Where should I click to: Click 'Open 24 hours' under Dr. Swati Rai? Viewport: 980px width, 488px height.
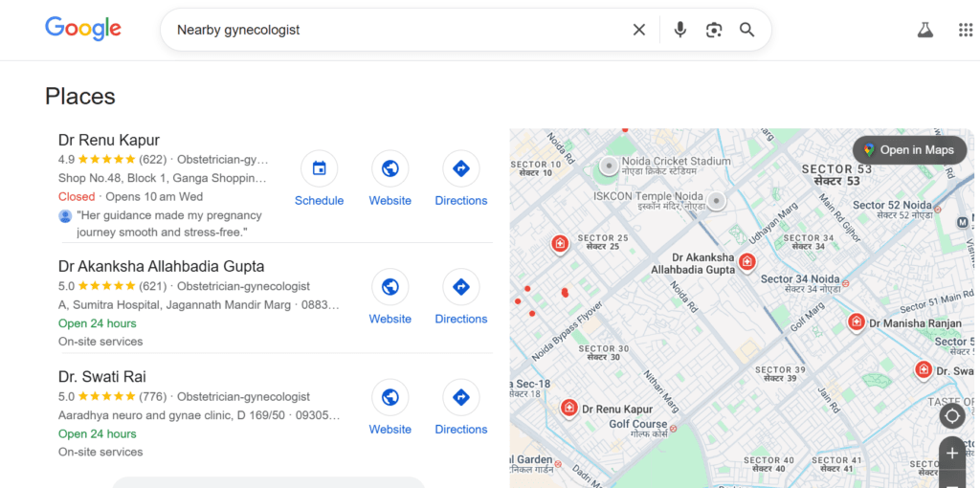(x=97, y=434)
